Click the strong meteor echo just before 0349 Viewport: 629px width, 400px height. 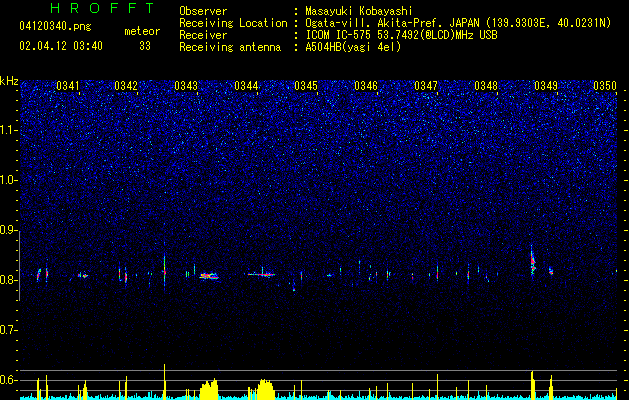click(533, 261)
